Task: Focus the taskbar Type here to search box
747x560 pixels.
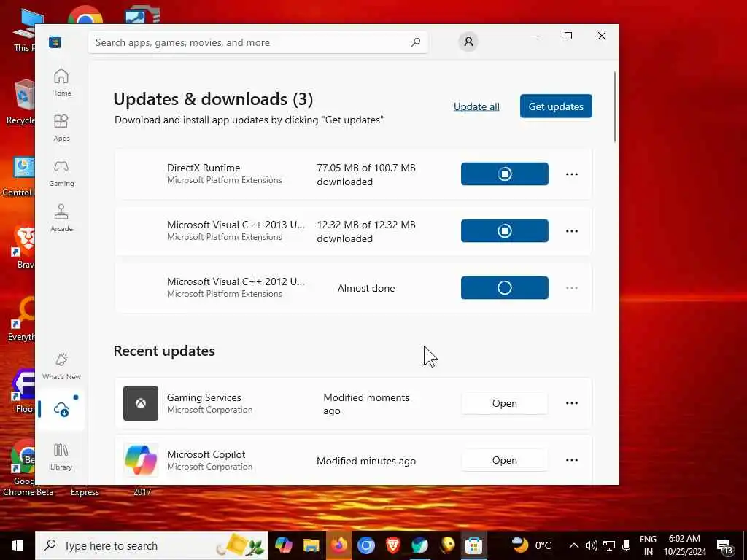Action: (x=152, y=545)
